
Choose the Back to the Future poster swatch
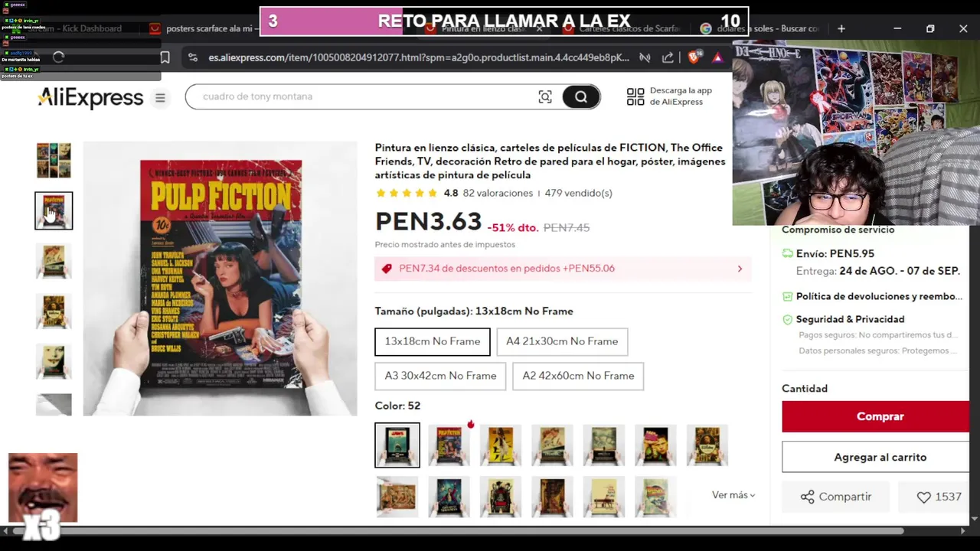point(655,497)
